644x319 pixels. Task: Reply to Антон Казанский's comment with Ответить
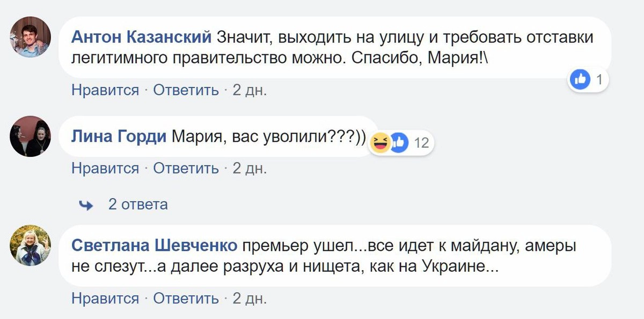coord(186,90)
